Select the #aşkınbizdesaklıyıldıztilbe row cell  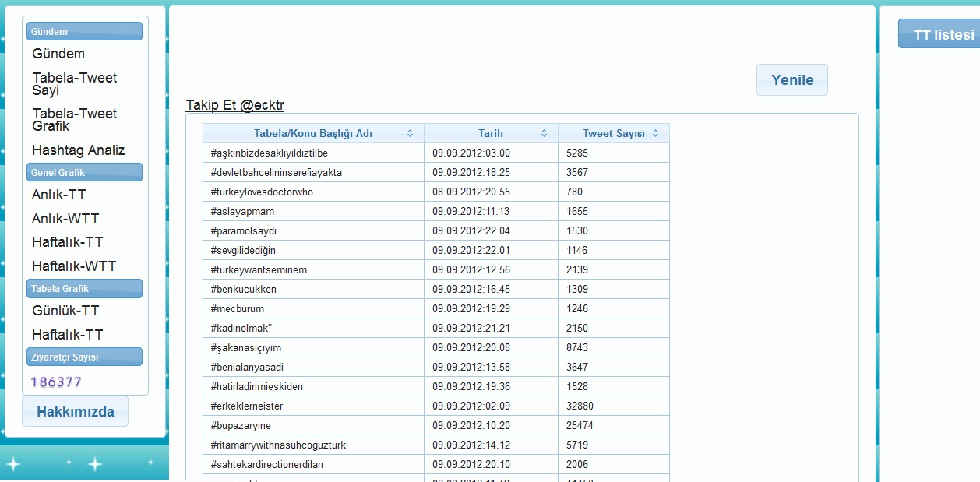[313, 153]
